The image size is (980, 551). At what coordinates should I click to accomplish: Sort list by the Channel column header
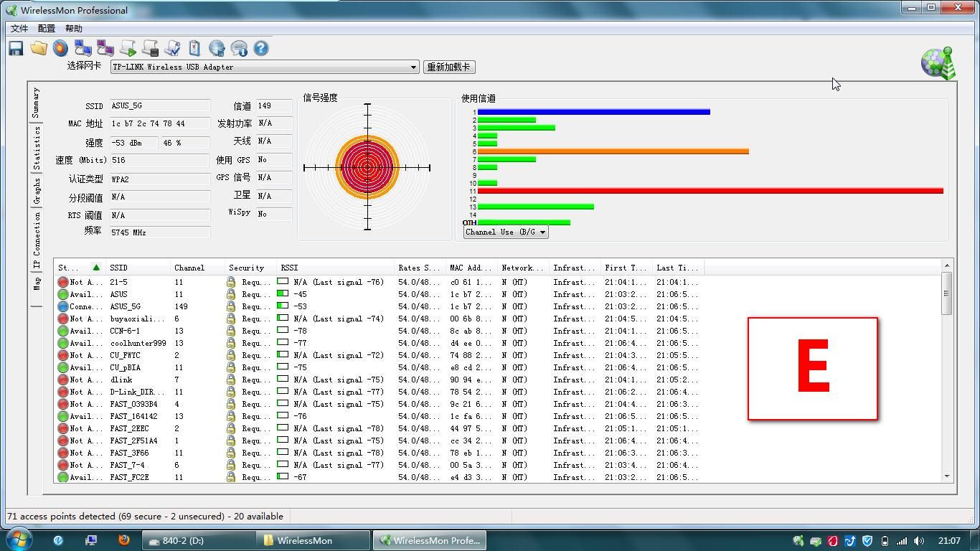[x=197, y=268]
